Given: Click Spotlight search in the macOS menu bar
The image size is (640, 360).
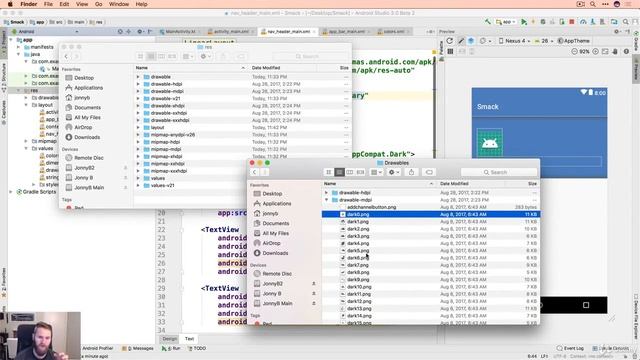Looking at the screenshot, I should (593, 4).
